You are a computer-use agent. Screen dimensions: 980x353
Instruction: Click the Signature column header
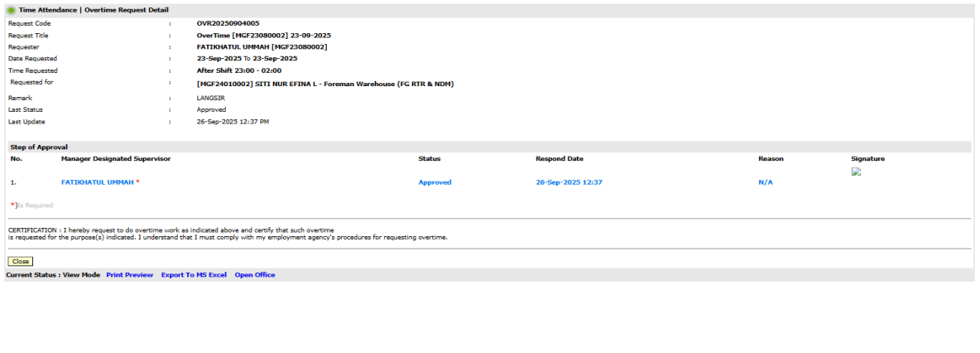pyautogui.click(x=867, y=158)
